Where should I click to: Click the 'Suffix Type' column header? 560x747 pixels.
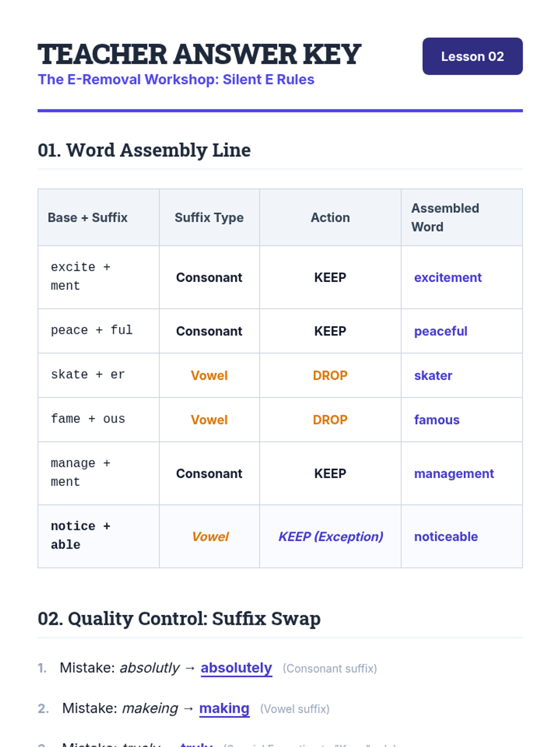pyautogui.click(x=209, y=218)
